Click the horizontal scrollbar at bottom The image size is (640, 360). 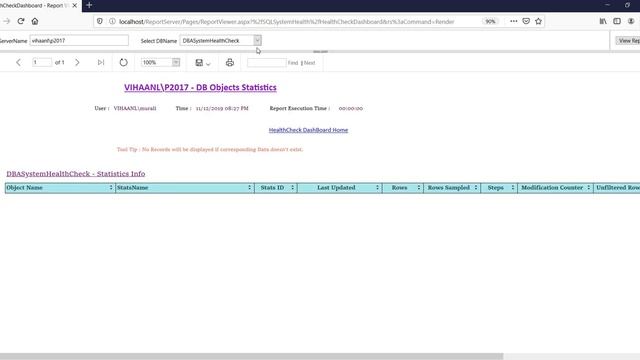[x=251, y=356]
